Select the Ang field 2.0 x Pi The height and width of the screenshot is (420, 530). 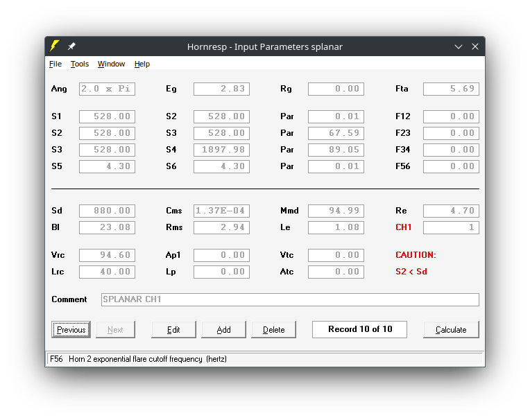pos(107,89)
